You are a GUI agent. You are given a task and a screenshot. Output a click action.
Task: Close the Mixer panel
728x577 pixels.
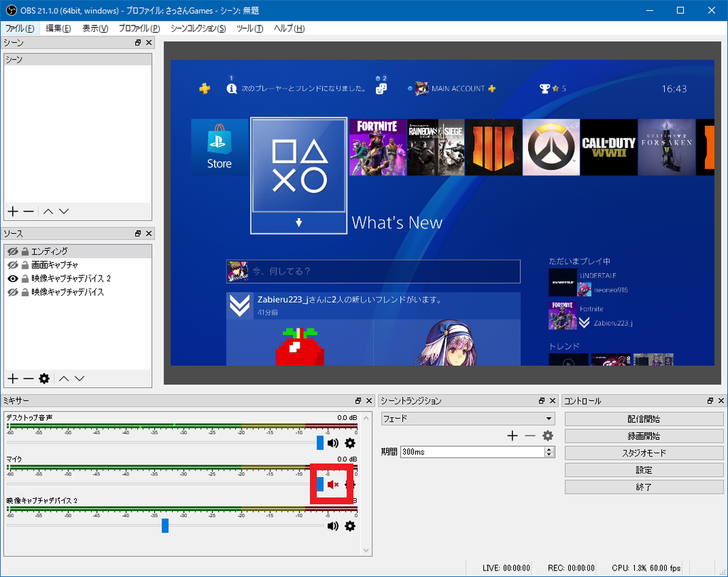coord(369,401)
